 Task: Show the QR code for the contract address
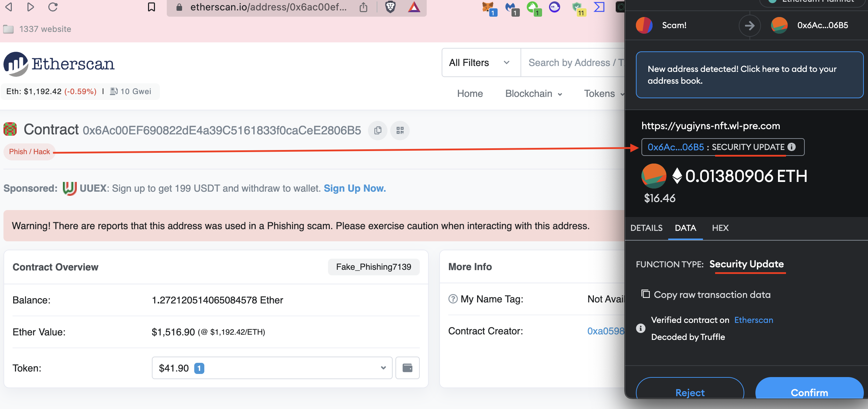[x=400, y=131]
